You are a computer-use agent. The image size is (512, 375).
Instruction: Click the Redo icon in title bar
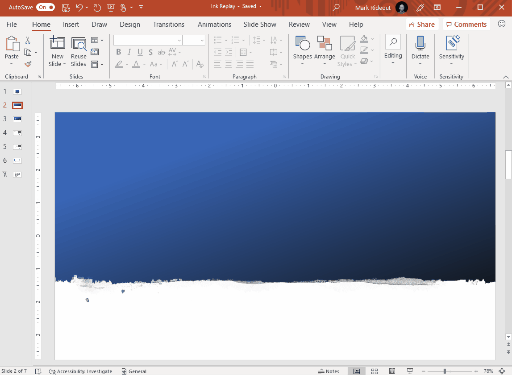coord(97,7)
